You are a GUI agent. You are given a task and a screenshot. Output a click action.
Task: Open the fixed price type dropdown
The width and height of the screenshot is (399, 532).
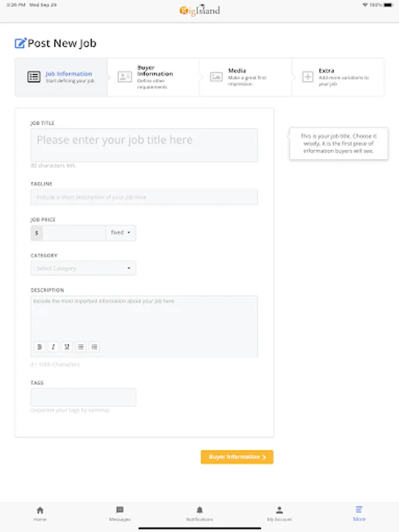121,233
